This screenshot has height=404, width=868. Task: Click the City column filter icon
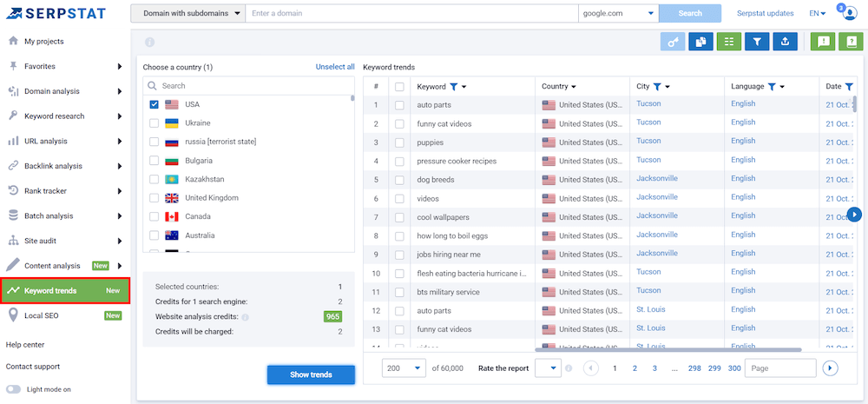[x=657, y=87]
